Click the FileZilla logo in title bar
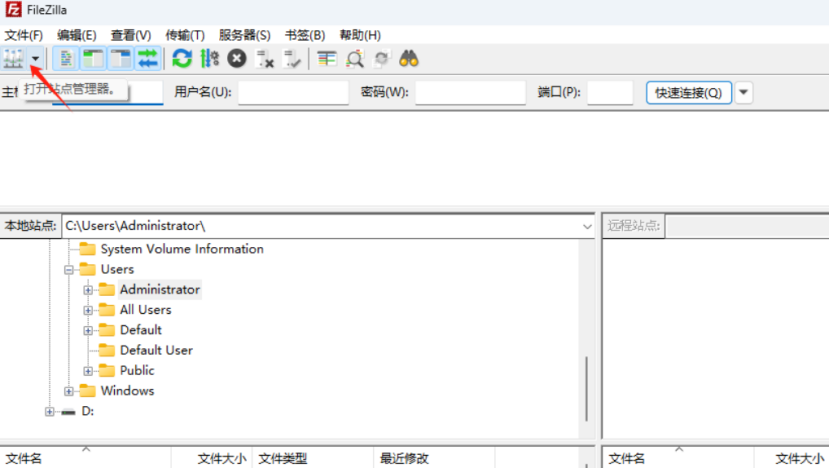 click(x=13, y=10)
